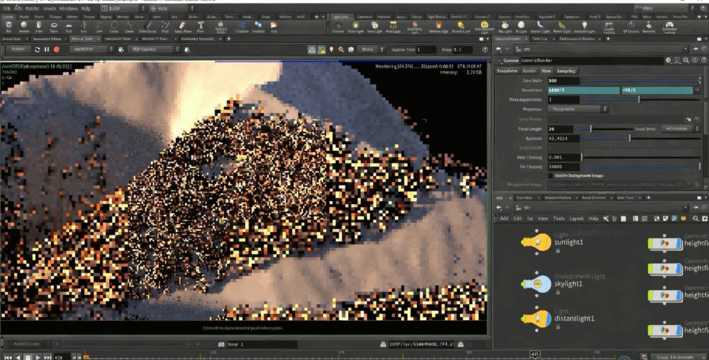Viewport: 709px width, 360px height.
Task: Open the File menu
Action: click(x=6, y=8)
